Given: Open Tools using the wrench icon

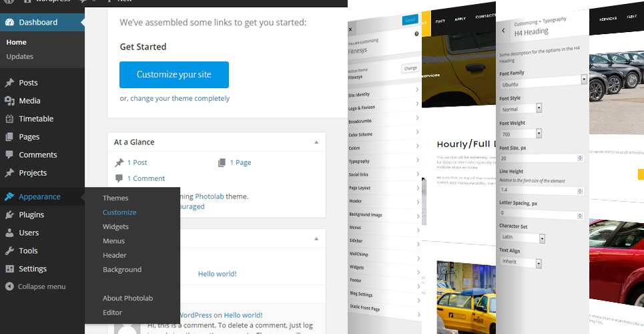Looking at the screenshot, I should [x=9, y=251].
